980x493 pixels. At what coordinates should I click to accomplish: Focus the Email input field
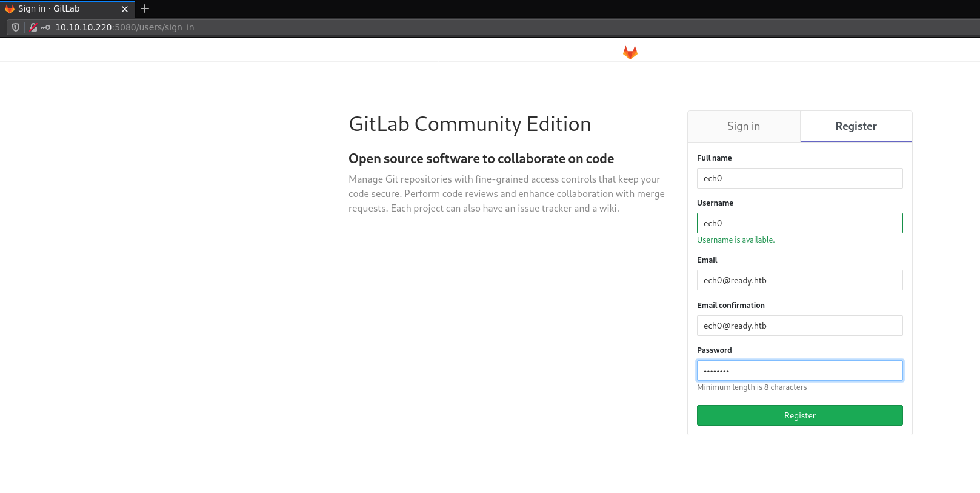(799, 280)
